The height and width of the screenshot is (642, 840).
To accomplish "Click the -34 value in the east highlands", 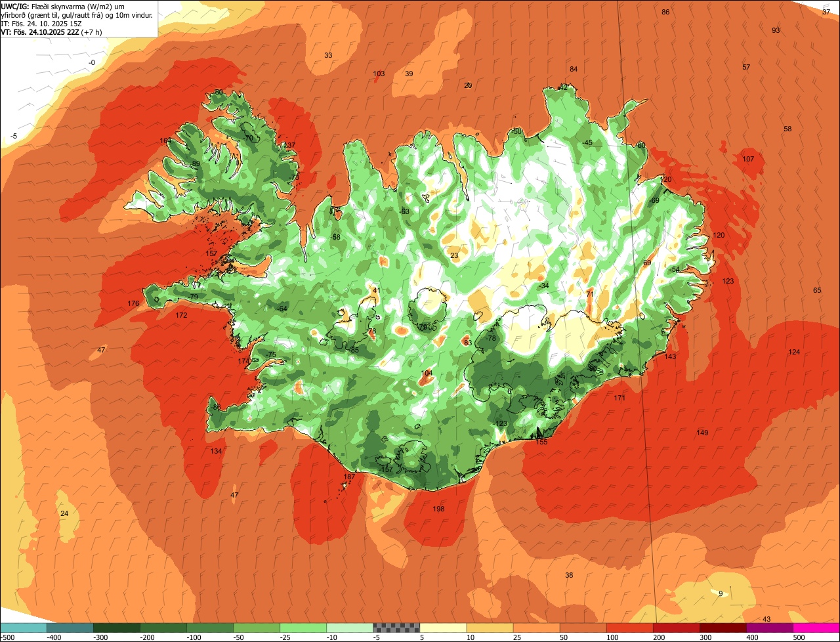I will point(543,286).
